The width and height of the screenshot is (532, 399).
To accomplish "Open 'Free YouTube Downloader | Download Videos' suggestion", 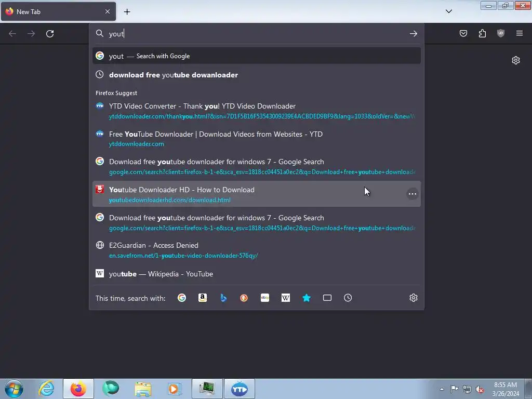I will (x=257, y=139).
